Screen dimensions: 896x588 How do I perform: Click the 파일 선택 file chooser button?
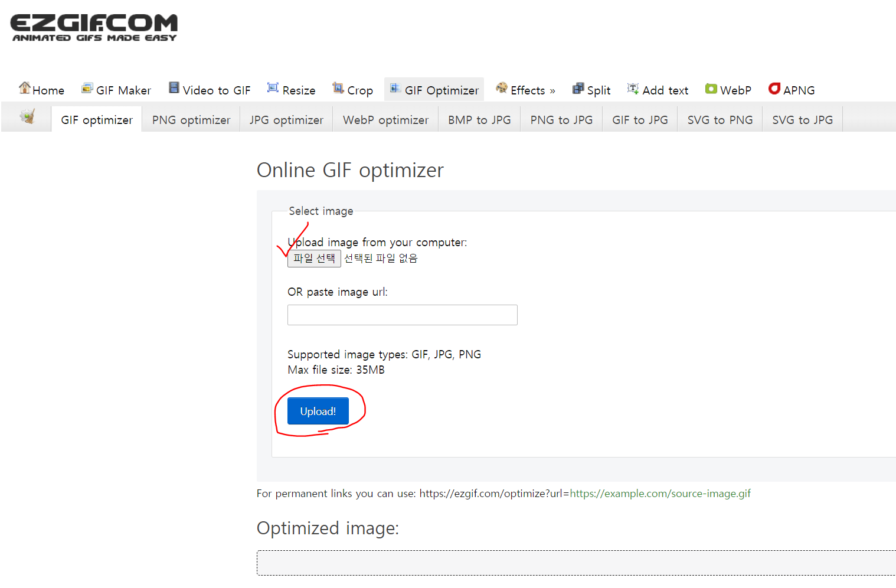[x=314, y=259]
